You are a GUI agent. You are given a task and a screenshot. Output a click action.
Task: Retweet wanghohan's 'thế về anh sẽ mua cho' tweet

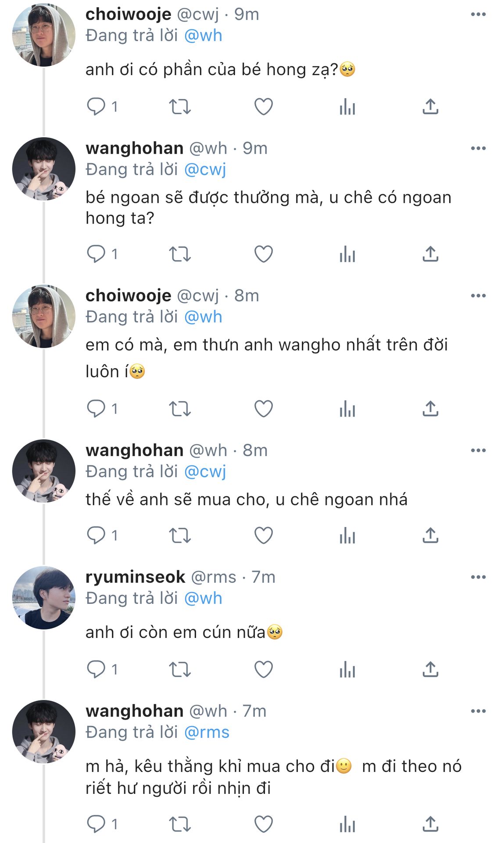(x=180, y=535)
